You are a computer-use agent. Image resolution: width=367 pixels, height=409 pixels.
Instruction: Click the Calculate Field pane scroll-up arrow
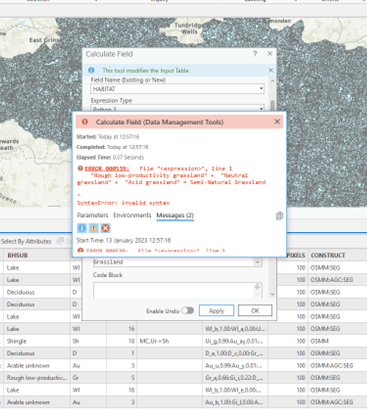point(273,81)
